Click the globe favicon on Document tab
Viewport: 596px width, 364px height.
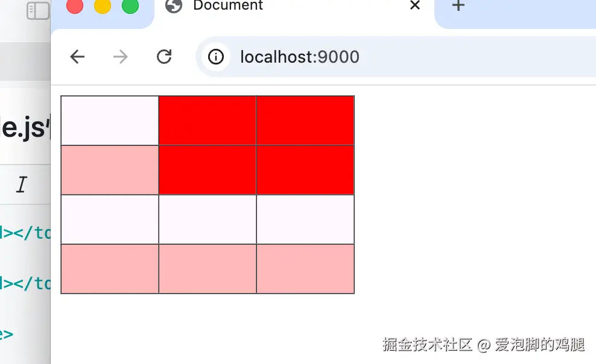tap(174, 5)
